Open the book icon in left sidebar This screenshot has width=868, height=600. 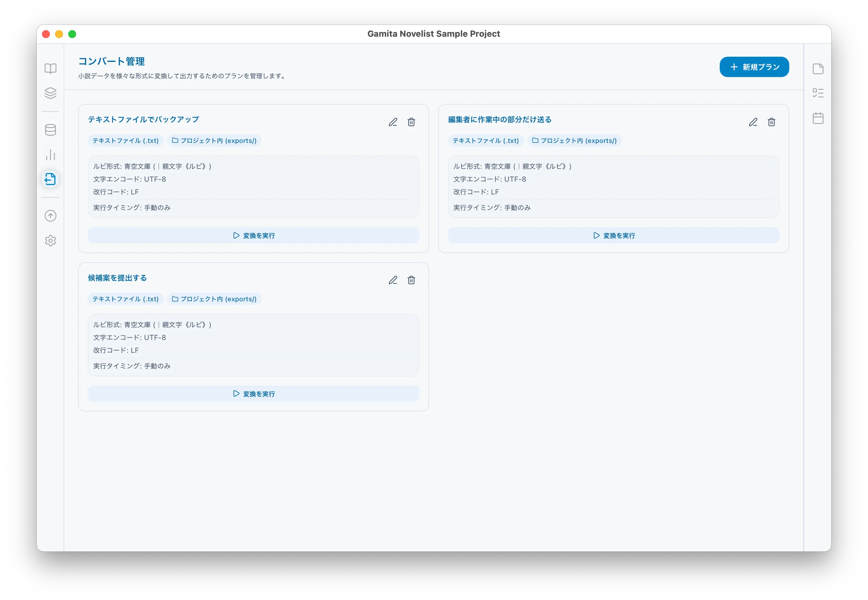click(51, 69)
